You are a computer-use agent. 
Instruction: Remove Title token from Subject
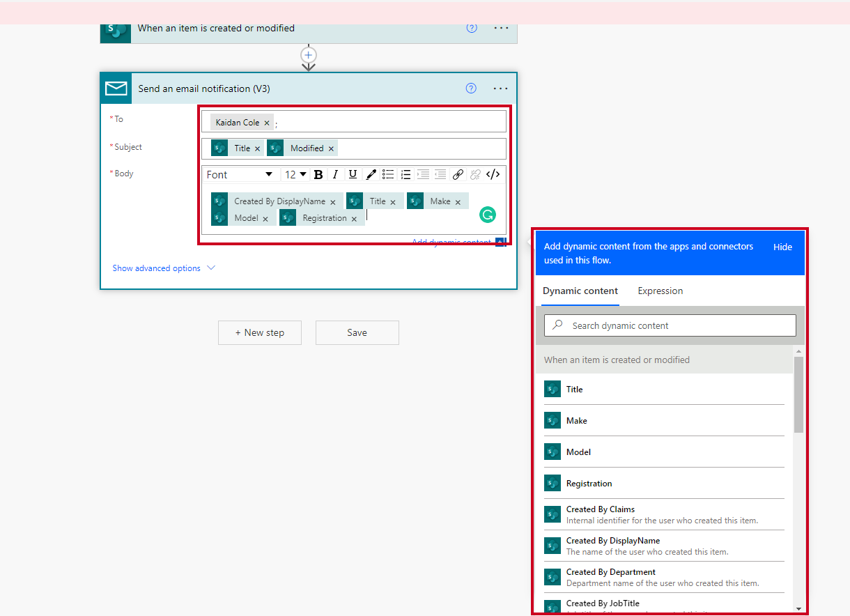pyautogui.click(x=257, y=148)
